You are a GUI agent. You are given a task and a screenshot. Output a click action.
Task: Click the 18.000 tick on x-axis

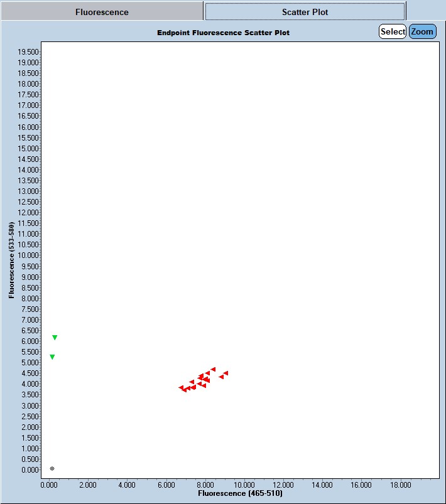(400, 485)
